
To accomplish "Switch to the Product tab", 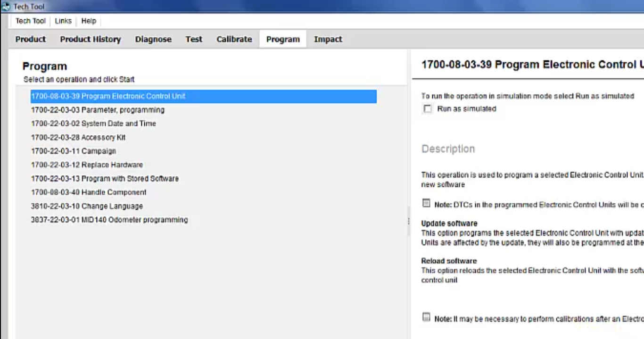I will click(x=30, y=39).
